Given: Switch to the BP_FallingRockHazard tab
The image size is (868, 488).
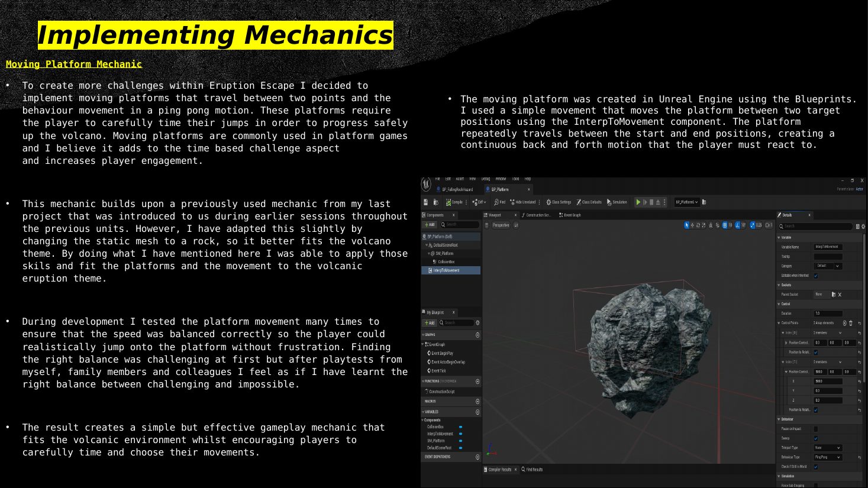Looking at the screenshot, I should click(x=455, y=189).
